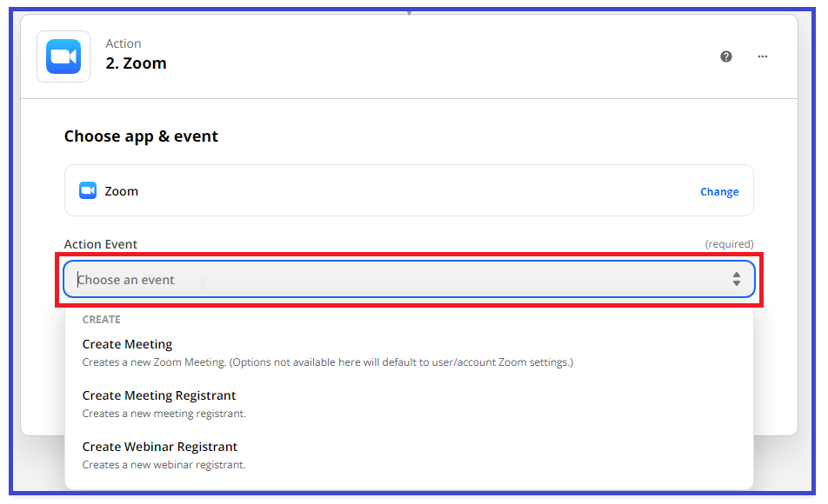The image size is (828, 504).
Task: Click the 'Creates a new meeting registrant' description
Action: click(x=164, y=414)
